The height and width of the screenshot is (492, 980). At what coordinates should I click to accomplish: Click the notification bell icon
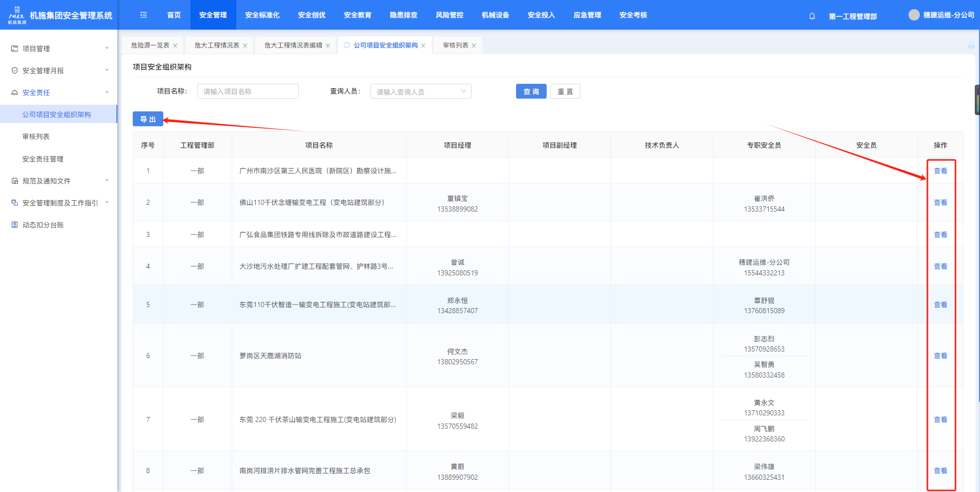click(x=812, y=16)
